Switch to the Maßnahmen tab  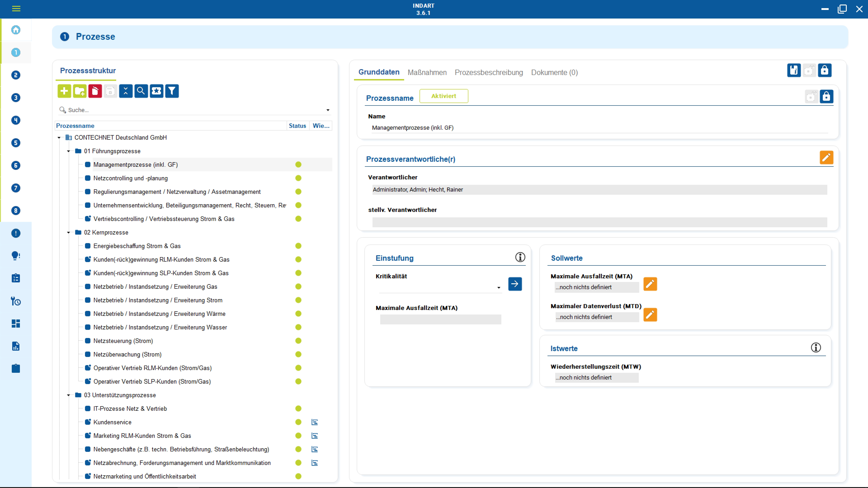point(427,72)
